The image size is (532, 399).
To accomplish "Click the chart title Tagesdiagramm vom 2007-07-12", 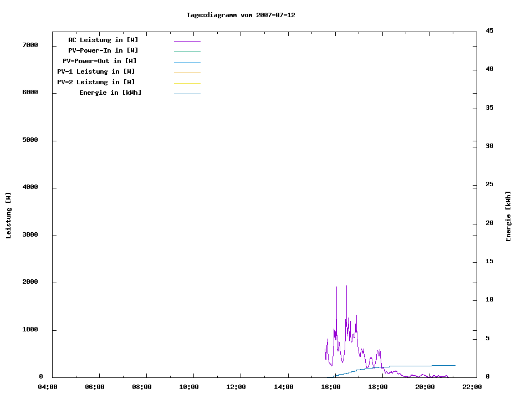I will (241, 15).
